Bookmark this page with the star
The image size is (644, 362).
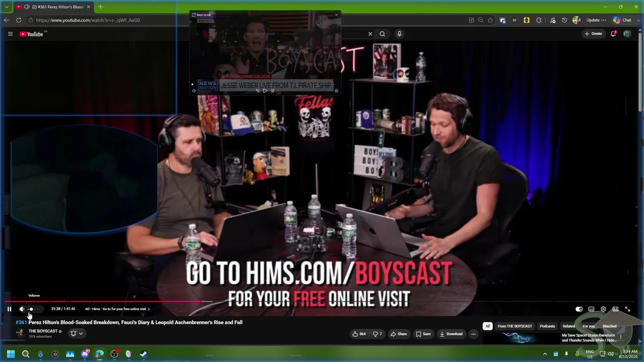pyautogui.click(x=491, y=20)
